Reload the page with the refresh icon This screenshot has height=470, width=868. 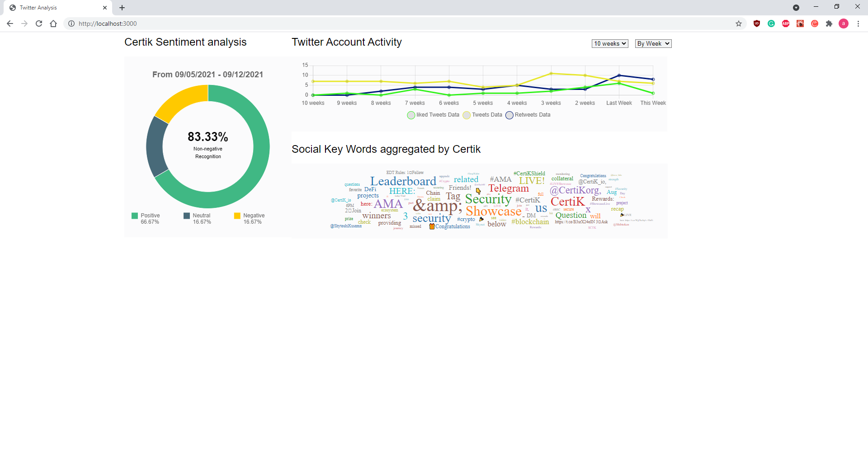pos(39,23)
